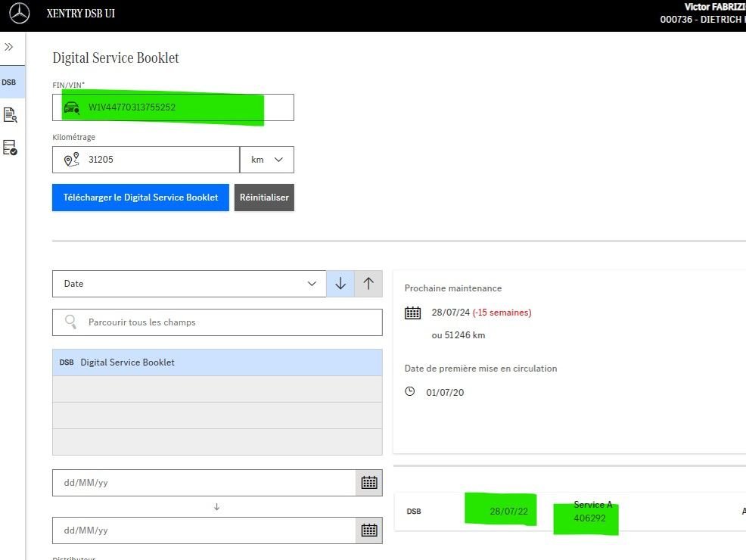Sort ascending with the up arrow
Image resolution: width=746 pixels, height=560 pixels.
(x=368, y=284)
